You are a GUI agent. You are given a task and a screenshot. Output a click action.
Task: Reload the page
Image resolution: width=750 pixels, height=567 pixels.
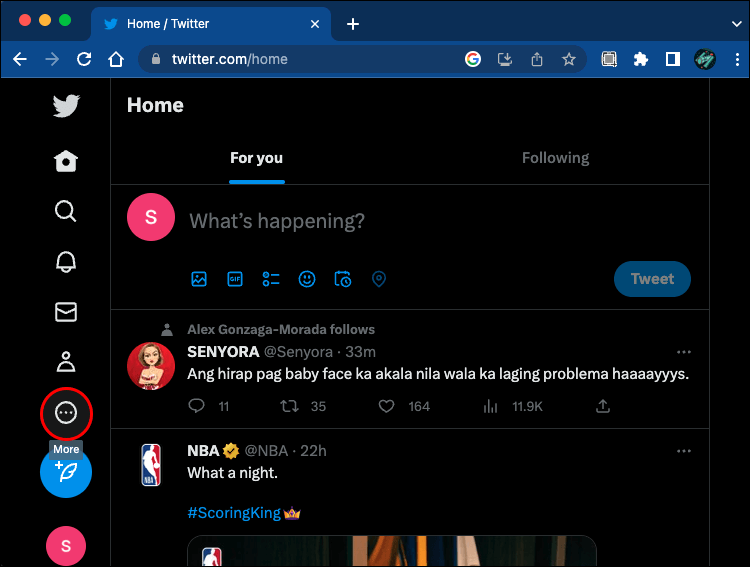tap(84, 59)
